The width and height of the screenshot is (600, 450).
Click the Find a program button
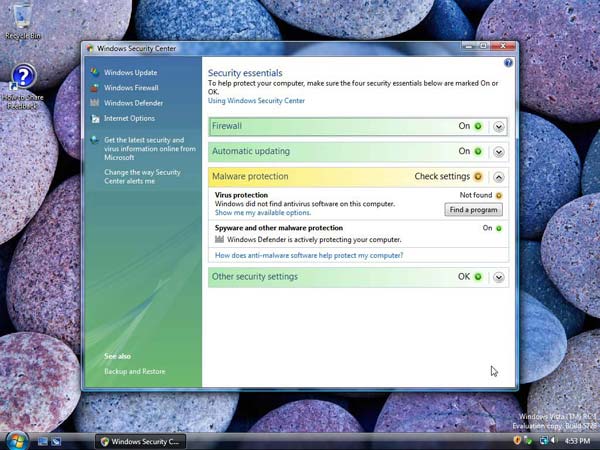tap(473, 210)
